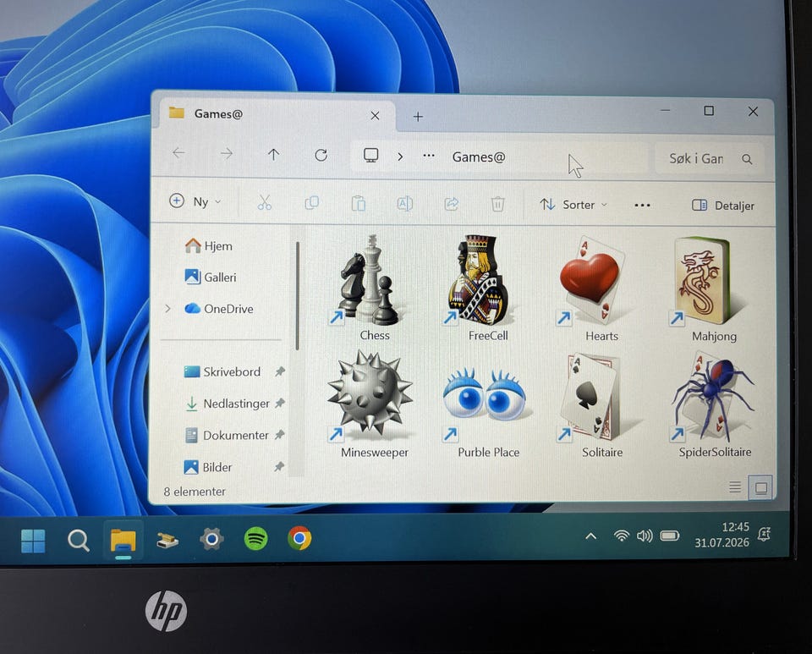
Task: Open OneDrive in the sidebar
Action: coord(219,309)
